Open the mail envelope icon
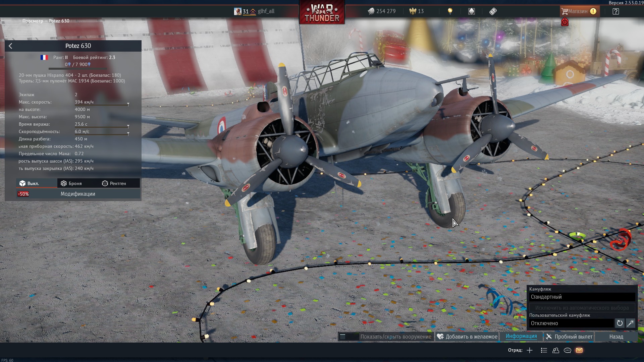644x362 pixels. point(579,350)
